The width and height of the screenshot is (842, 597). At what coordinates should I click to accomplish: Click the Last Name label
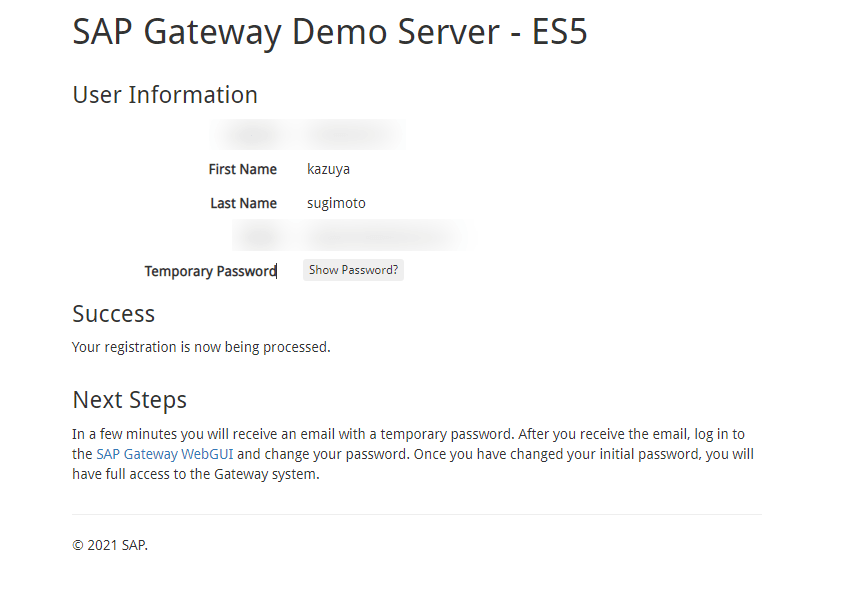[x=244, y=203]
